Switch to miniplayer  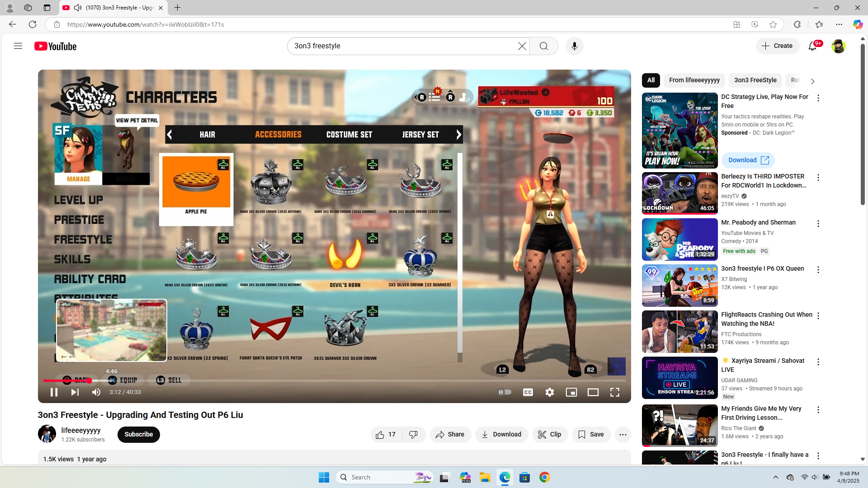pos(571,392)
